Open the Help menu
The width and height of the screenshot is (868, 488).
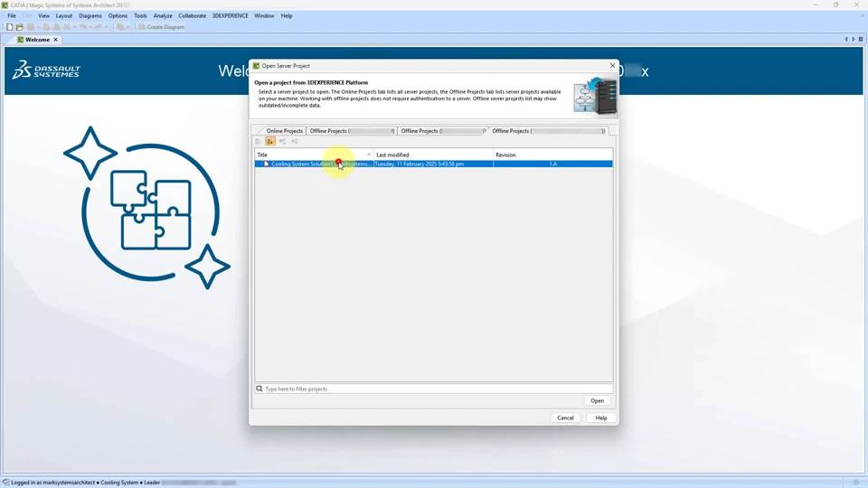click(x=287, y=15)
